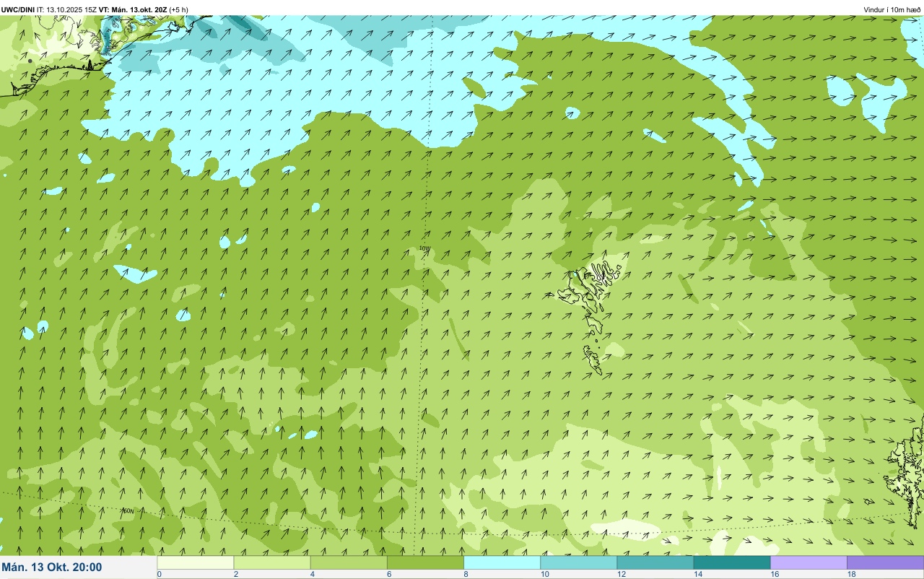Screen dimensions: 924x579
Task: Click the purple swatch above 18 m/s
Action: 885,562
